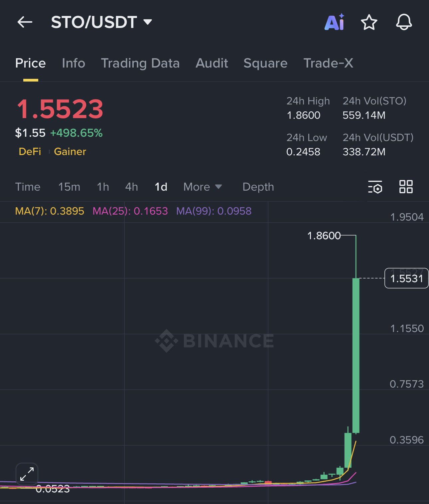The image size is (429, 504).
Task: Switch to the Info tab
Action: point(73,63)
